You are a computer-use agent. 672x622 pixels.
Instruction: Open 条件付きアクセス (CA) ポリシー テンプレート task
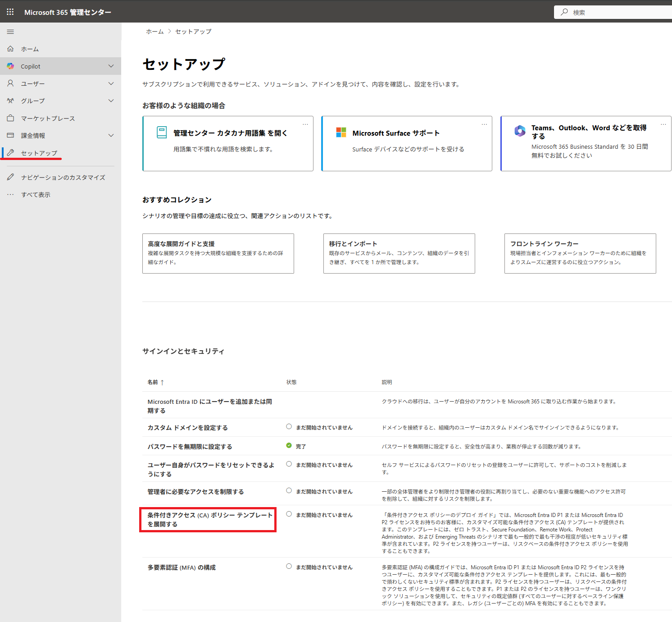(x=210, y=519)
